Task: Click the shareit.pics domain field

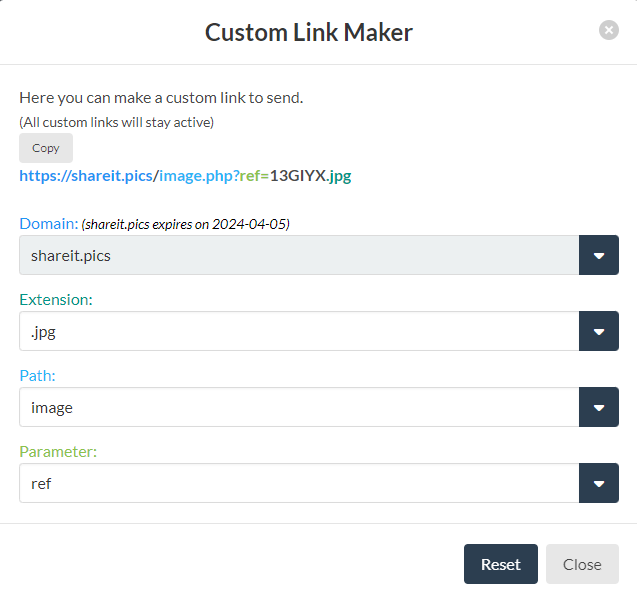Action: [299, 255]
